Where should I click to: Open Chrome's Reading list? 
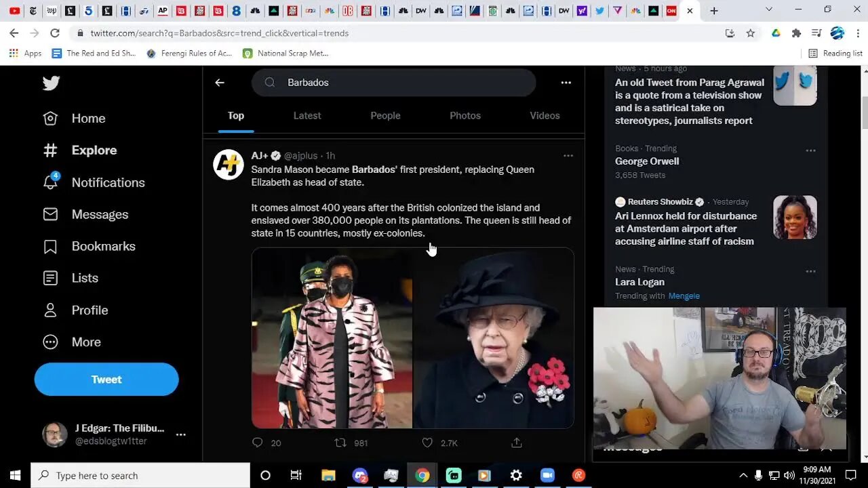click(x=835, y=53)
